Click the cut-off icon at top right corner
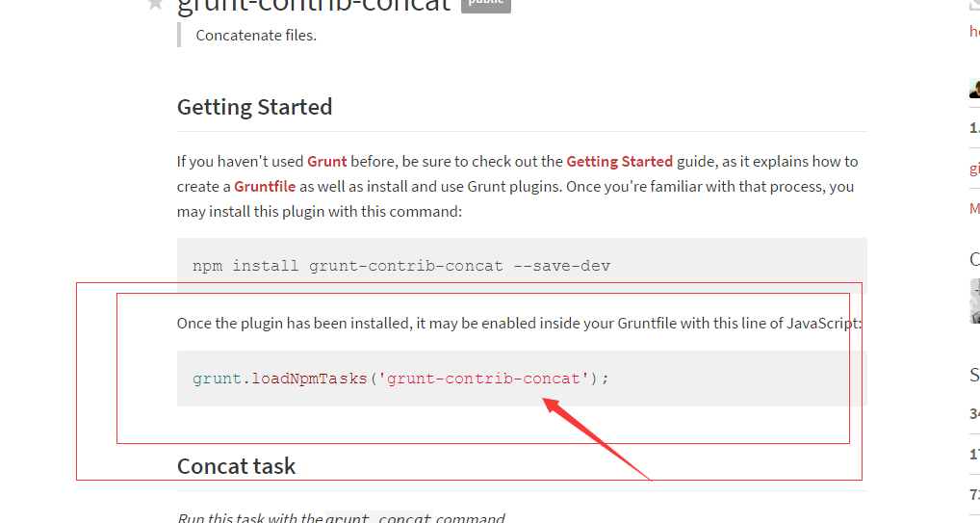980x523 pixels. tap(974, 5)
